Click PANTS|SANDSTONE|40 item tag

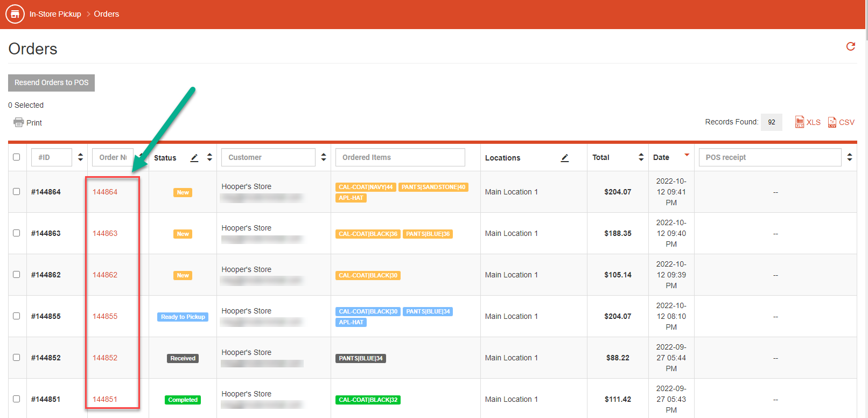click(x=433, y=187)
